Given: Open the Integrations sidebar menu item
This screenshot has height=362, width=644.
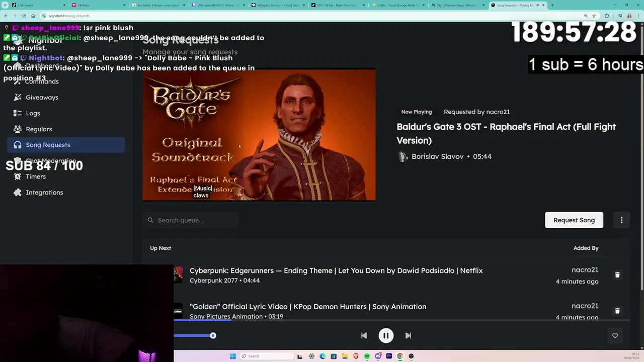Looking at the screenshot, I should tap(66, 192).
